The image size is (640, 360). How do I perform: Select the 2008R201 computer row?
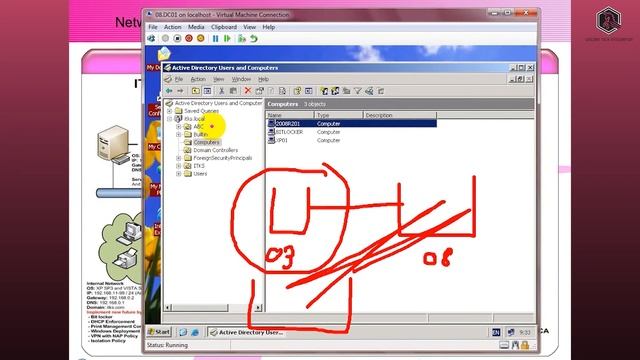click(352, 123)
